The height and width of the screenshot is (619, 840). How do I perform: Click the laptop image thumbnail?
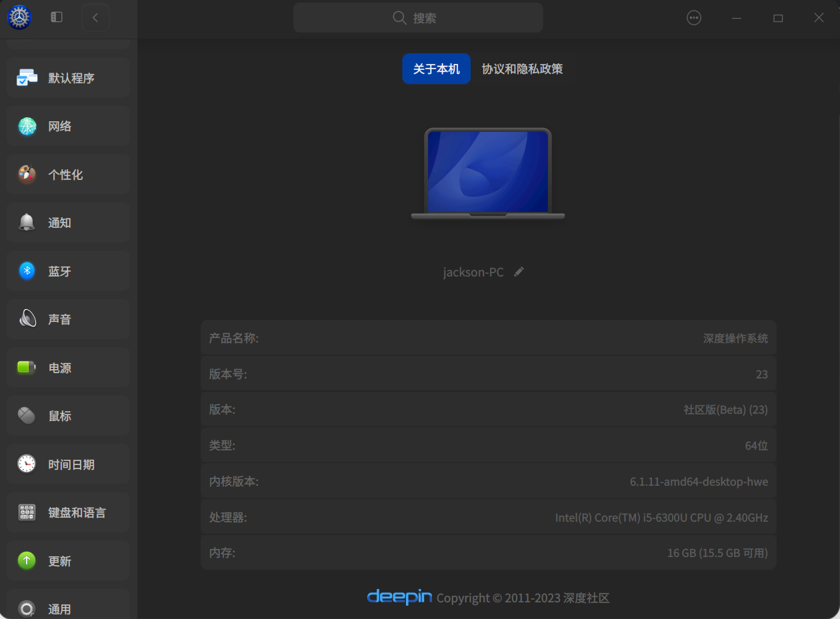click(488, 174)
